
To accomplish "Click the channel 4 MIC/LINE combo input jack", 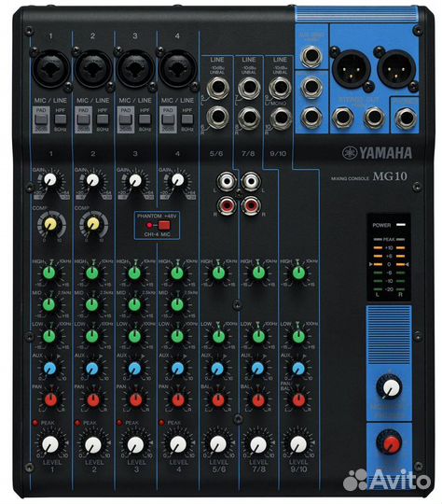I will (x=177, y=69).
